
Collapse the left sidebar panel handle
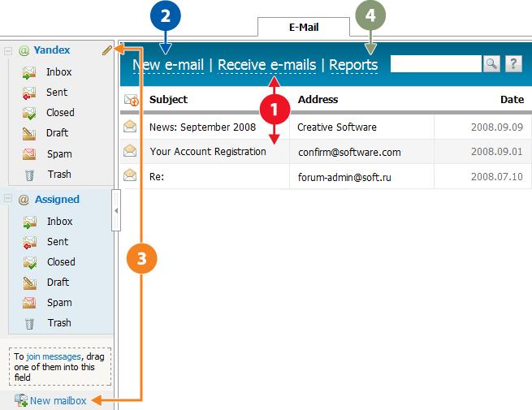pyautogui.click(x=116, y=210)
